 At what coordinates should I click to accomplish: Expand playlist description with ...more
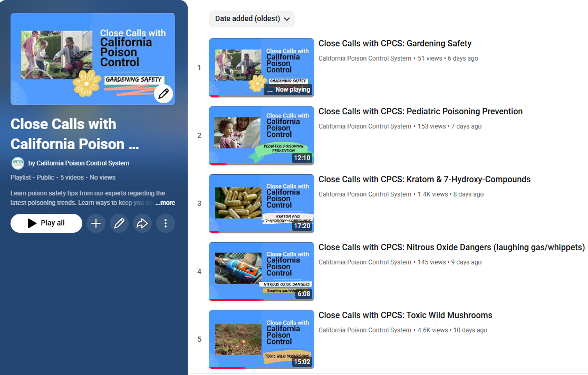pos(165,203)
